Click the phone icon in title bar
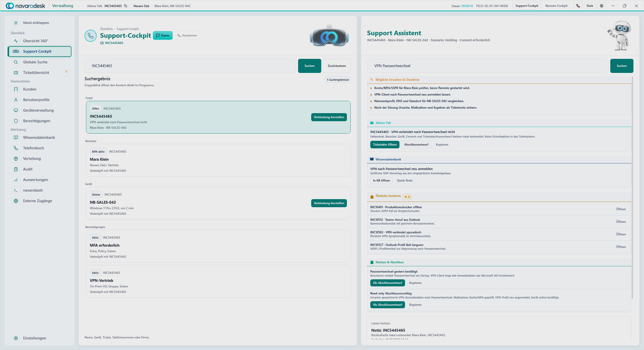Screen dimensions: 644x350 pyautogui.click(x=578, y=6)
